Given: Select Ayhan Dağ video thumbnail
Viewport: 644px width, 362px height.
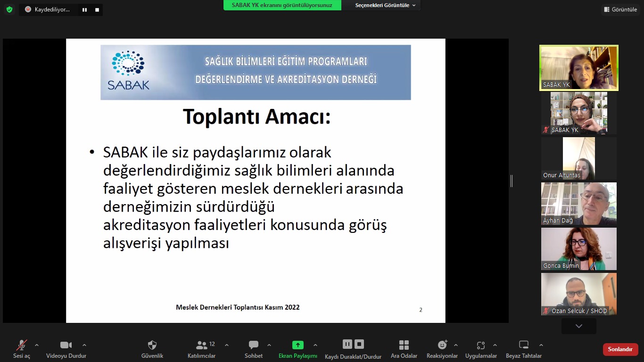Looking at the screenshot, I should (x=579, y=204).
